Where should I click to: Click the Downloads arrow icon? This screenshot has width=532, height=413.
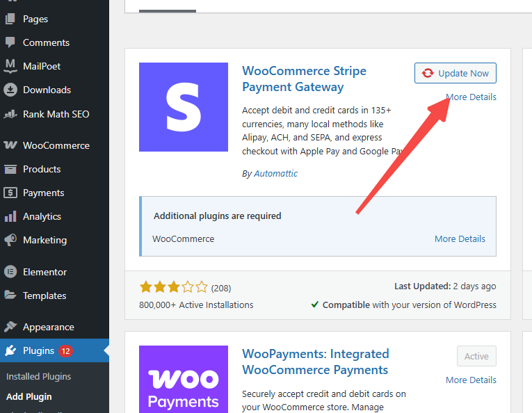click(10, 90)
